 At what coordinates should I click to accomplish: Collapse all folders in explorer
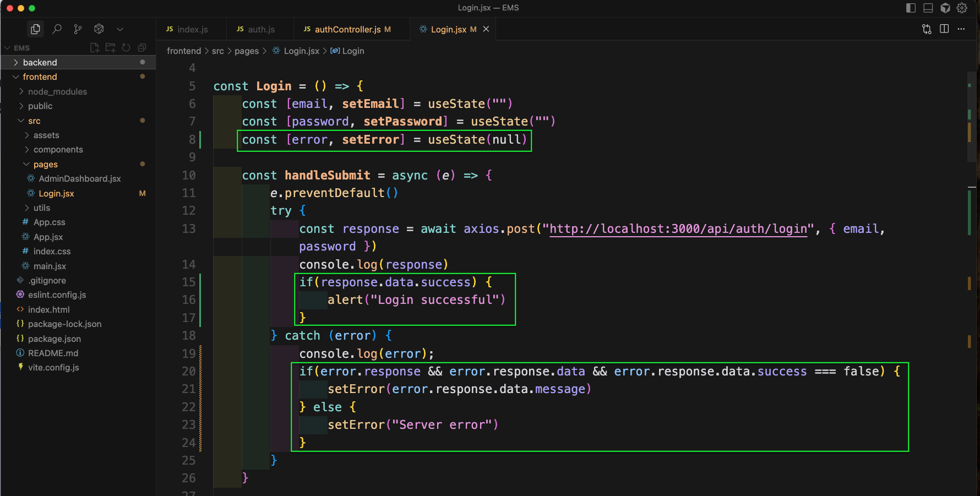(142, 48)
